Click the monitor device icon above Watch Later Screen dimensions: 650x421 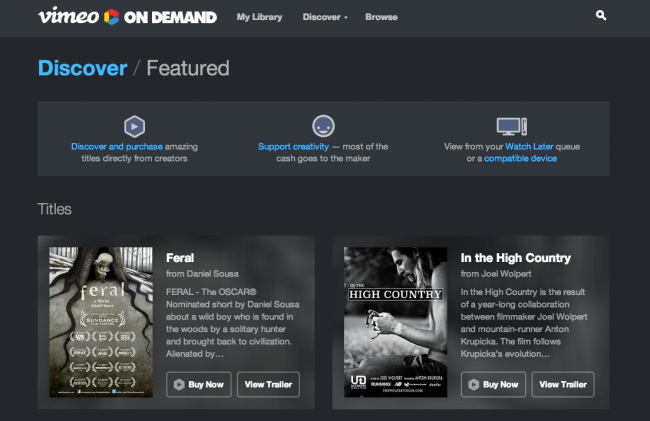[512, 126]
